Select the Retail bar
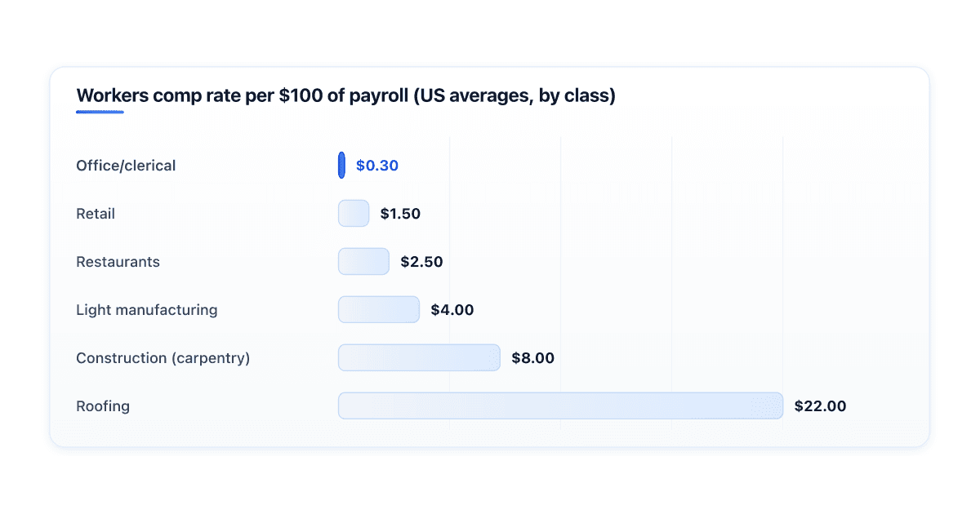Image resolution: width=980 pixels, height=514 pixels. [354, 214]
